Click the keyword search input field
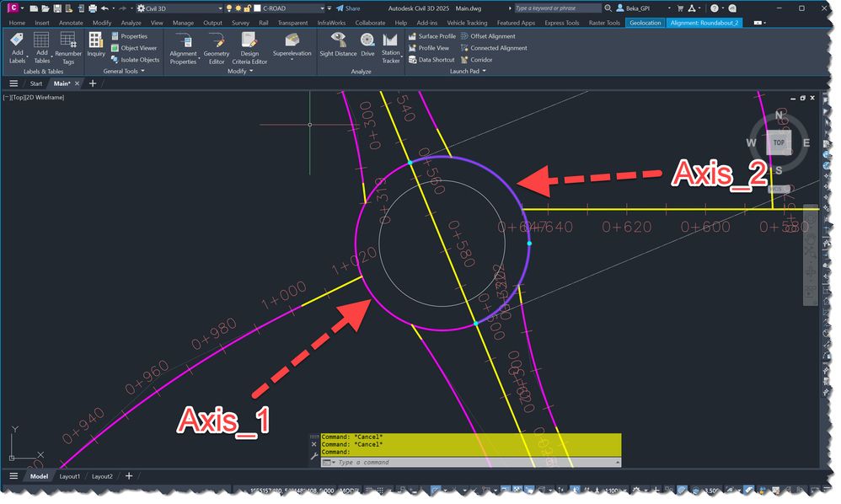841x504 pixels. click(557, 8)
